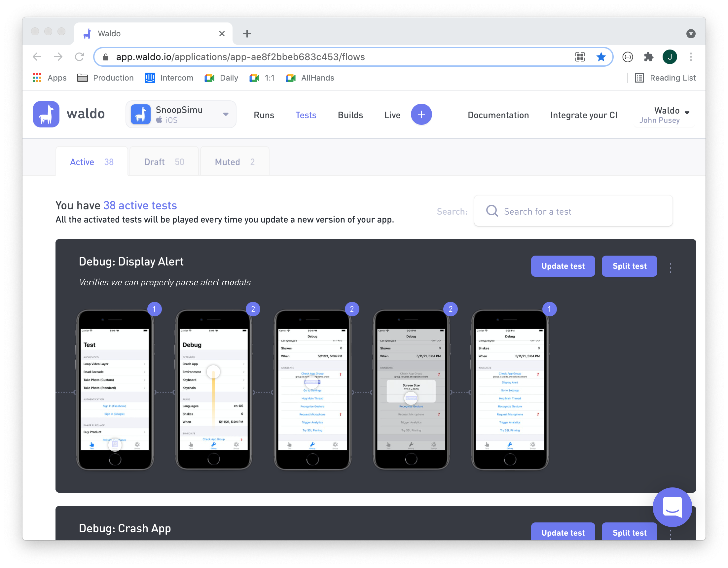Click step badge 2 on the fourth phone
Image resolution: width=728 pixels, height=568 pixels.
(x=450, y=309)
